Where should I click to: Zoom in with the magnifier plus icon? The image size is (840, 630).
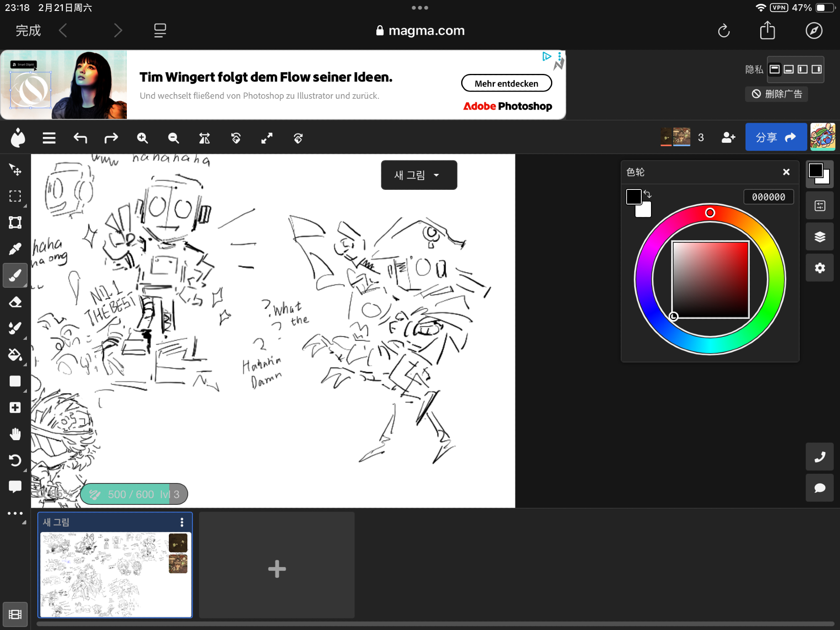pos(142,138)
